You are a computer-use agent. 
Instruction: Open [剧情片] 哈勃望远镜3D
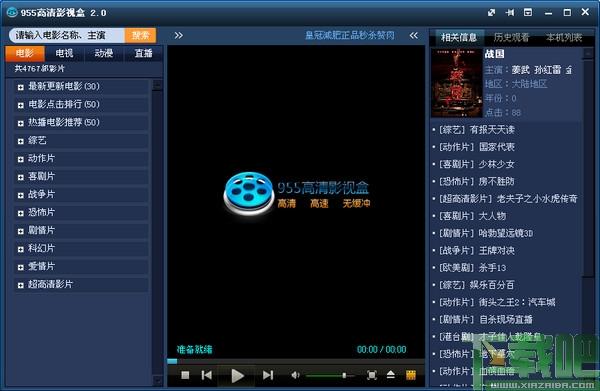pyautogui.click(x=486, y=233)
